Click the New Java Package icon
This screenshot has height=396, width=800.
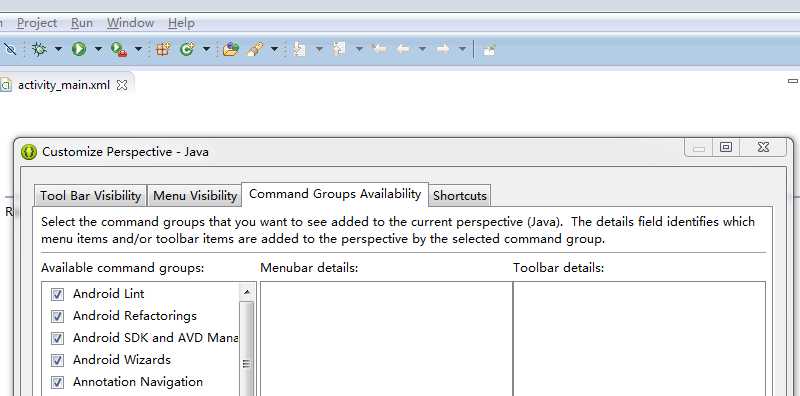click(163, 50)
